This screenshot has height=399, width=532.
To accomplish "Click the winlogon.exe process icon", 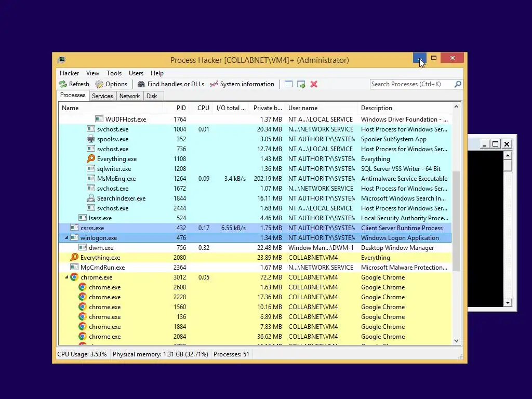I will coord(74,237).
